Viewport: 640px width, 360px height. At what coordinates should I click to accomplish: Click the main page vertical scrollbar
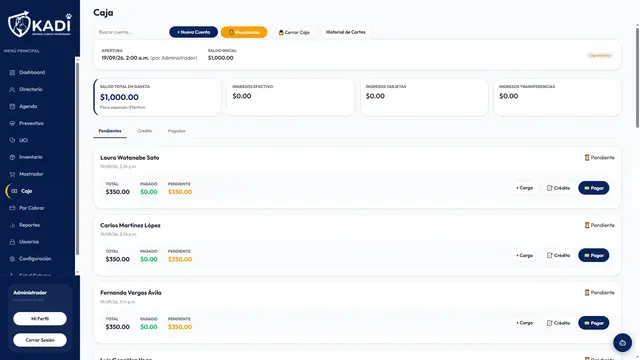(x=637, y=78)
